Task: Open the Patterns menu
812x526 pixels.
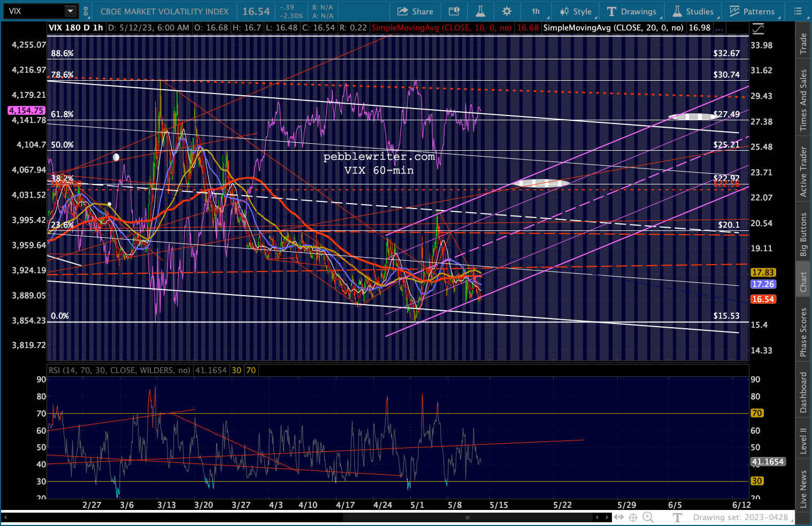Action: pyautogui.click(x=752, y=11)
